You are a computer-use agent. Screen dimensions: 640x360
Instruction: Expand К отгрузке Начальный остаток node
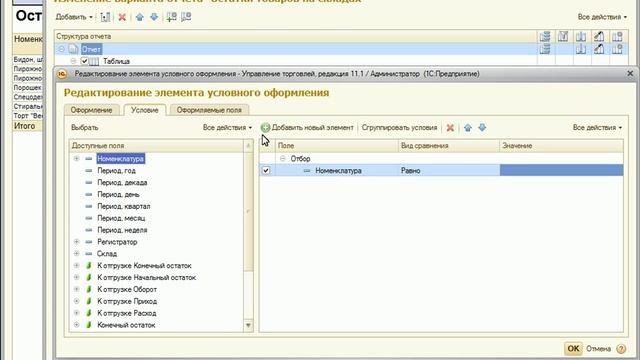(76, 278)
